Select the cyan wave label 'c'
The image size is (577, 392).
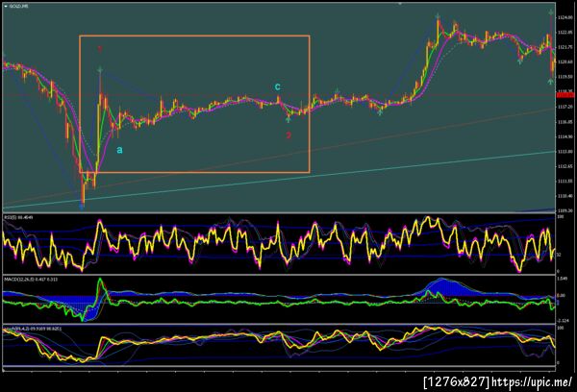point(278,86)
